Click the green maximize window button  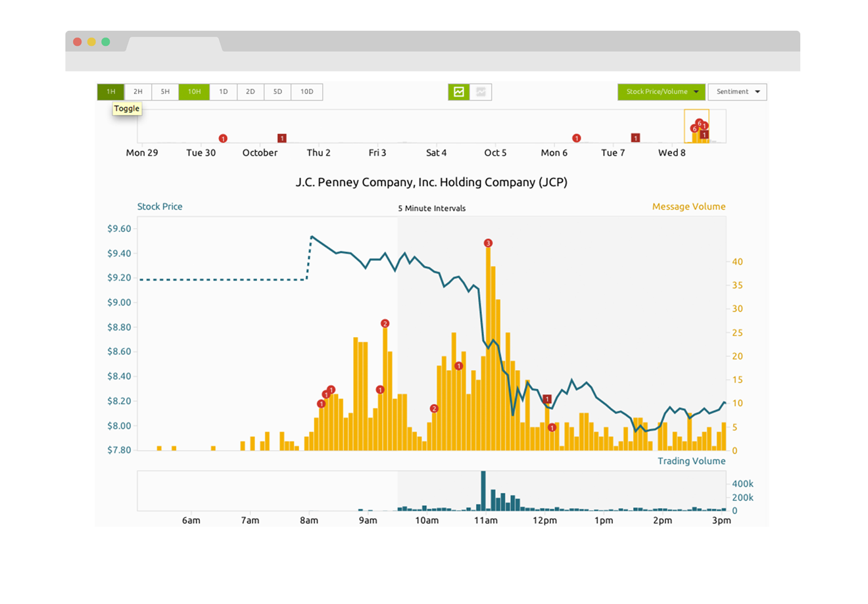pyautogui.click(x=105, y=41)
